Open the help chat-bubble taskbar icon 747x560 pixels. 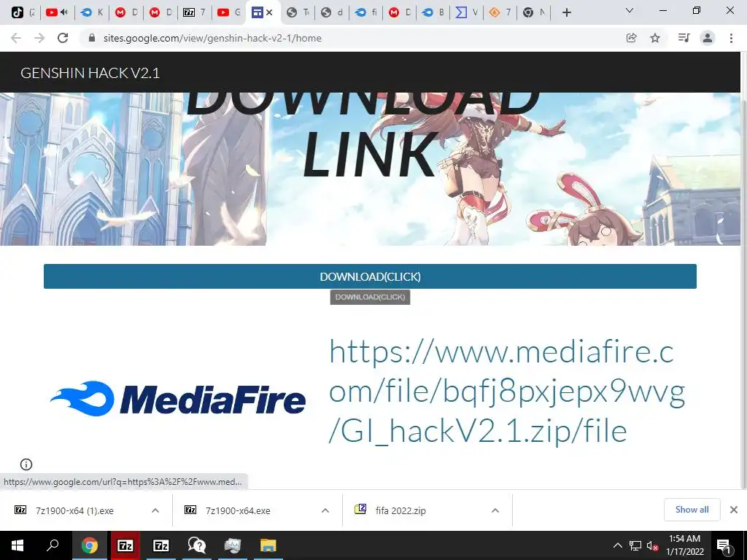[197, 545]
